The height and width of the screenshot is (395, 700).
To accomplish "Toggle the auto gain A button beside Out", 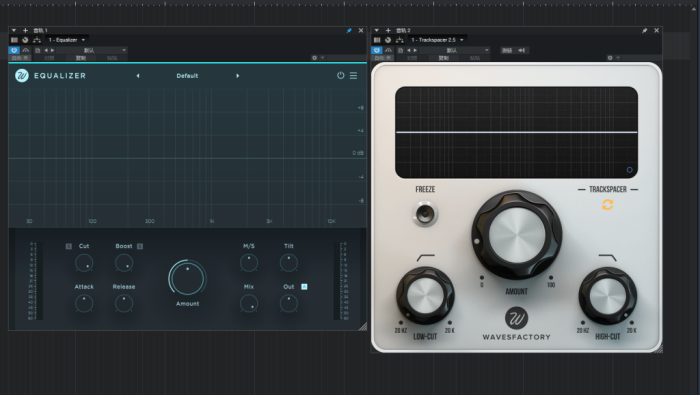I will (304, 287).
